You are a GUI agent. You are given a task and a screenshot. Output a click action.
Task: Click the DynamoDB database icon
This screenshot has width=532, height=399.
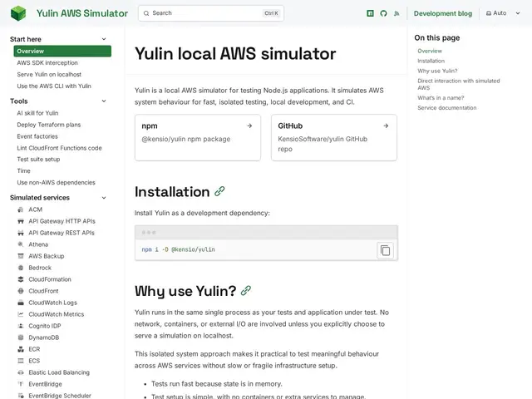(21, 337)
